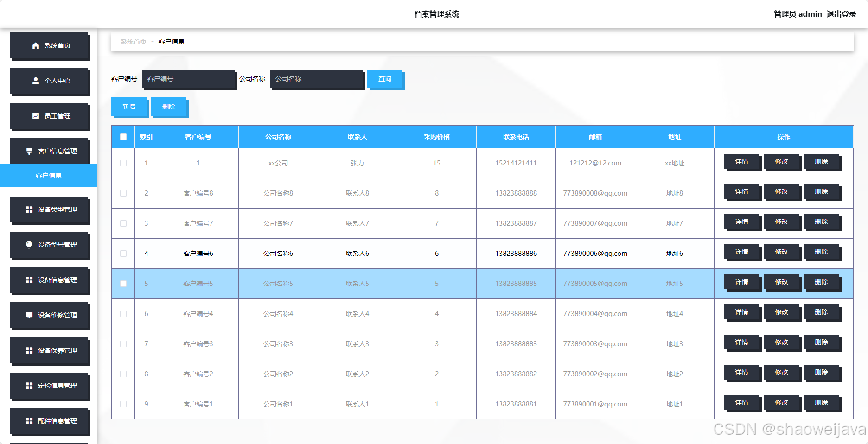868x444 pixels.
Task: Open 详情 for 公司名称5 row
Action: (742, 283)
